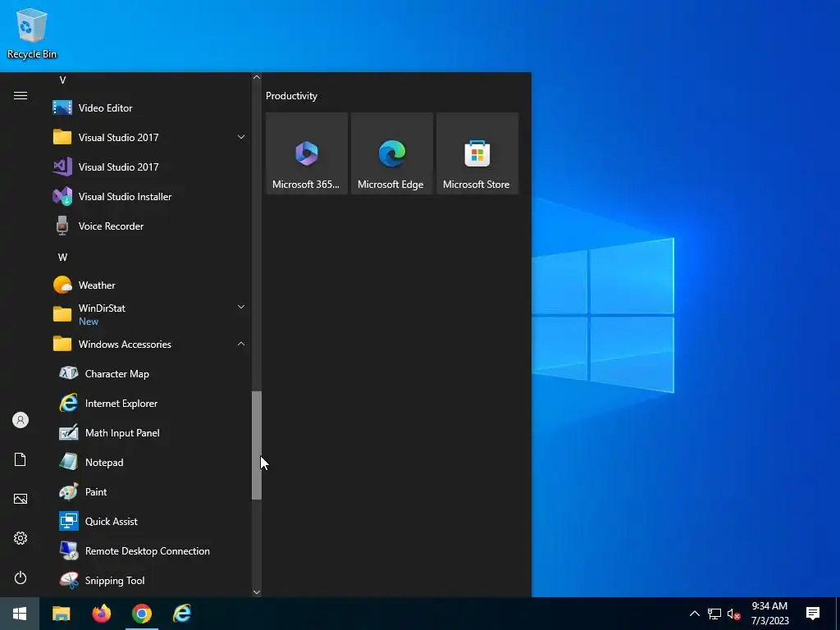This screenshot has width=840, height=630.
Task: Open Character Map icon
Action: coord(69,373)
